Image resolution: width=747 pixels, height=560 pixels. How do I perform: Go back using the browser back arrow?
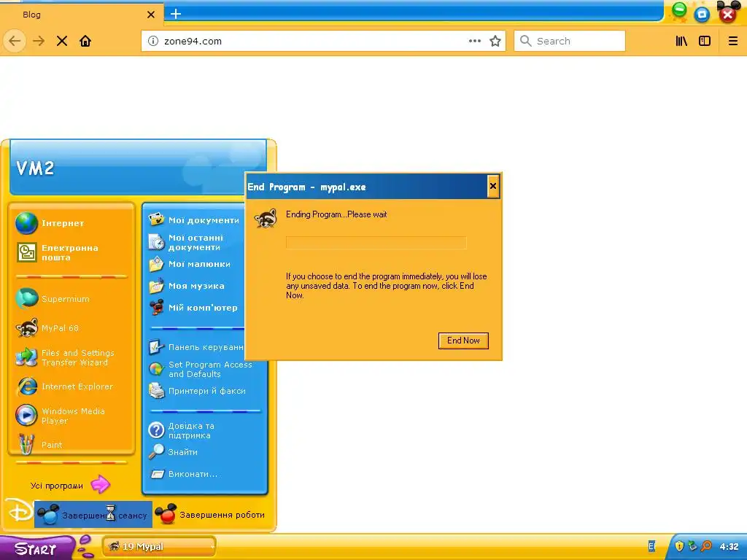click(x=15, y=41)
